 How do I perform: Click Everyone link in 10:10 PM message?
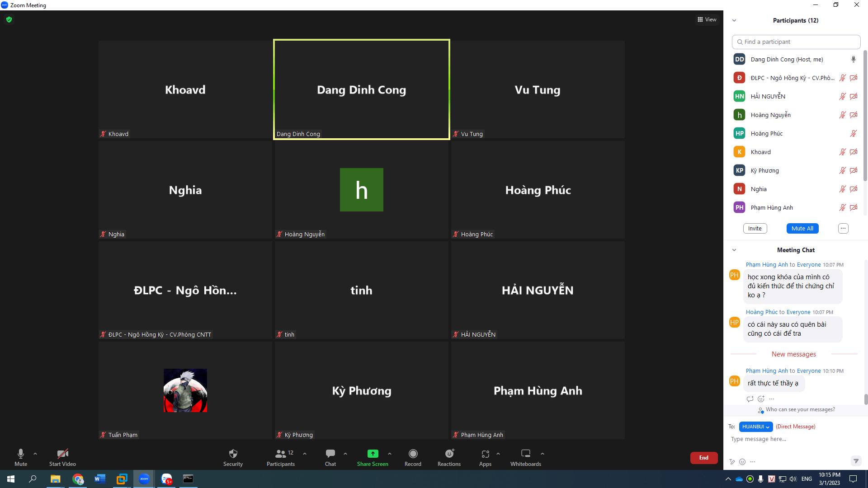(808, 371)
